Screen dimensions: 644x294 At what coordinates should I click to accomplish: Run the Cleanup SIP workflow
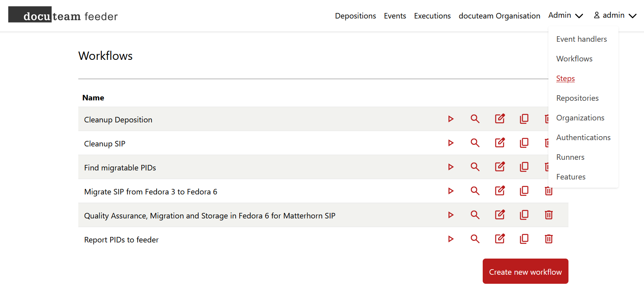(x=451, y=143)
